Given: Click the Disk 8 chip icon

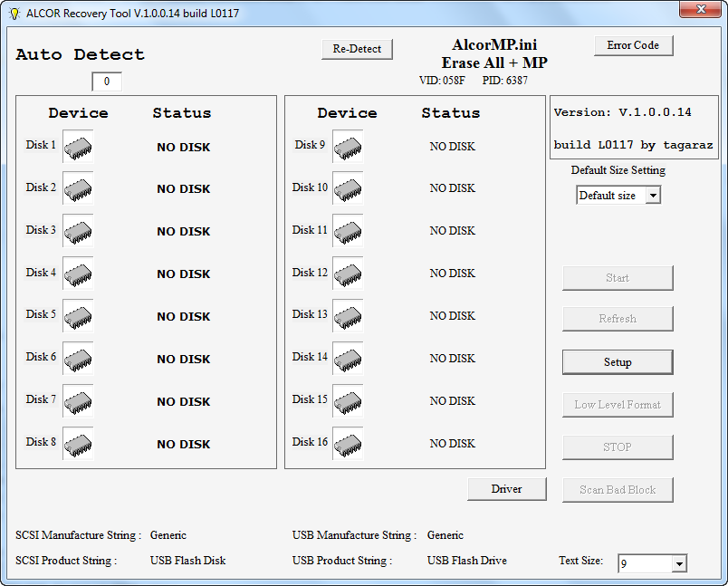Looking at the screenshot, I should click(x=78, y=444).
